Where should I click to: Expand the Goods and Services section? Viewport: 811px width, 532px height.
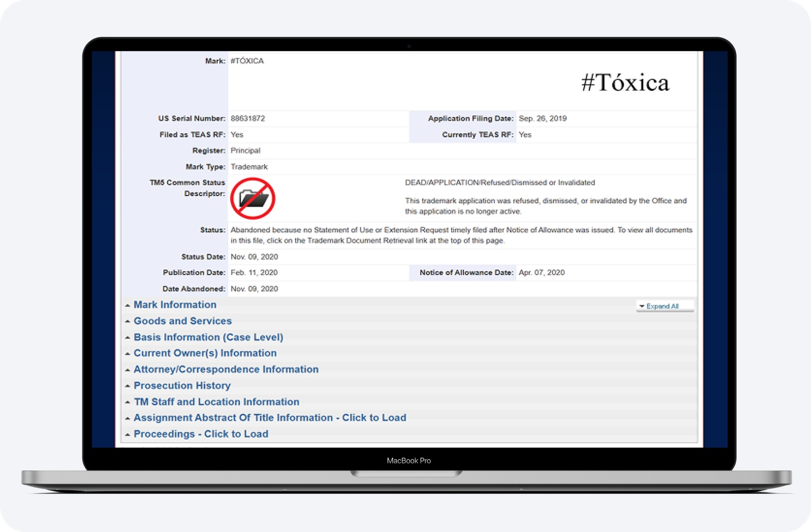click(182, 321)
